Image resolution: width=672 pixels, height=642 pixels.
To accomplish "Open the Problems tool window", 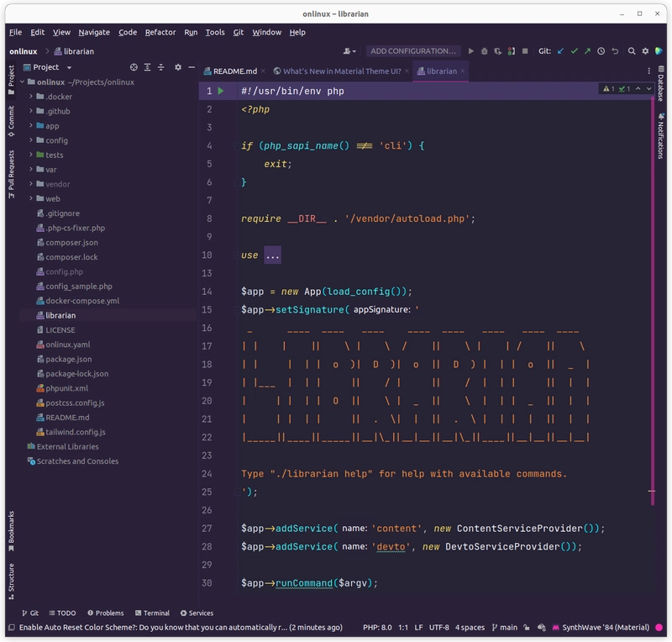I will point(106,613).
